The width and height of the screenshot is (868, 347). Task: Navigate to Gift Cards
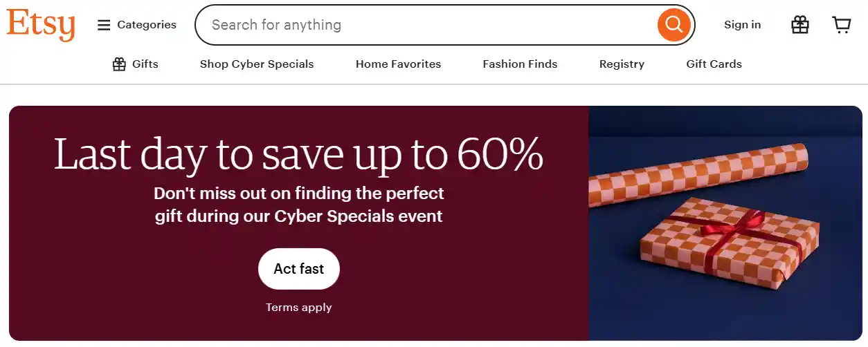(714, 64)
